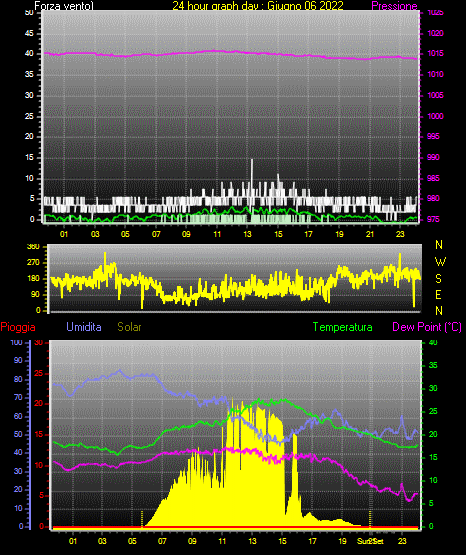Click the red rain axis value 25
This screenshot has width=466, height=555.
[x=39, y=373]
